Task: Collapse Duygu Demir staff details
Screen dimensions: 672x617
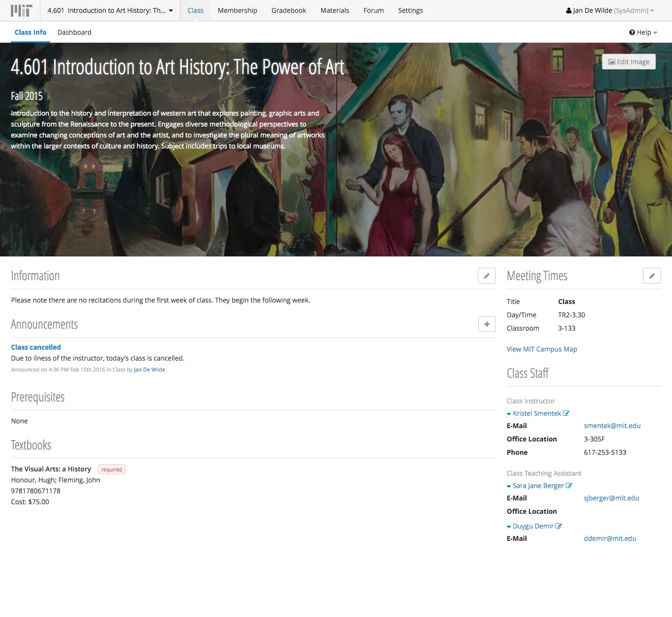Action: tap(509, 527)
